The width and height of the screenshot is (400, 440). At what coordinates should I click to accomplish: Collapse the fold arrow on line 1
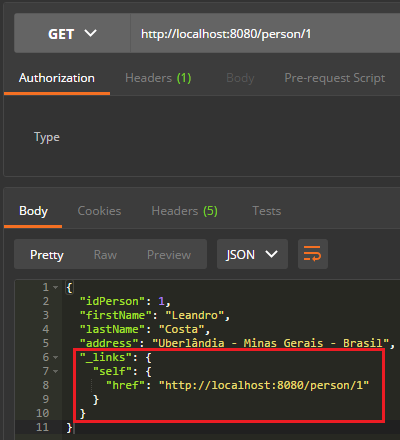click(x=55, y=287)
